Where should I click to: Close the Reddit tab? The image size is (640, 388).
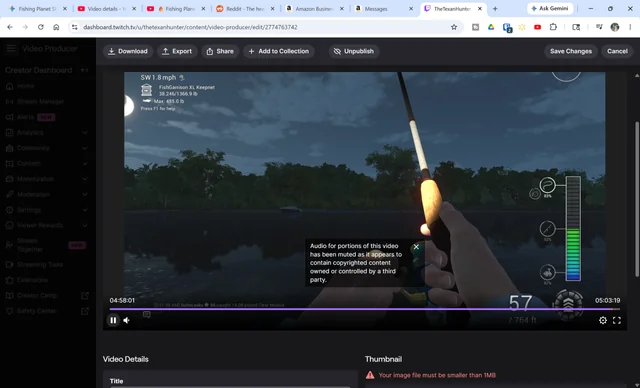[273, 9]
